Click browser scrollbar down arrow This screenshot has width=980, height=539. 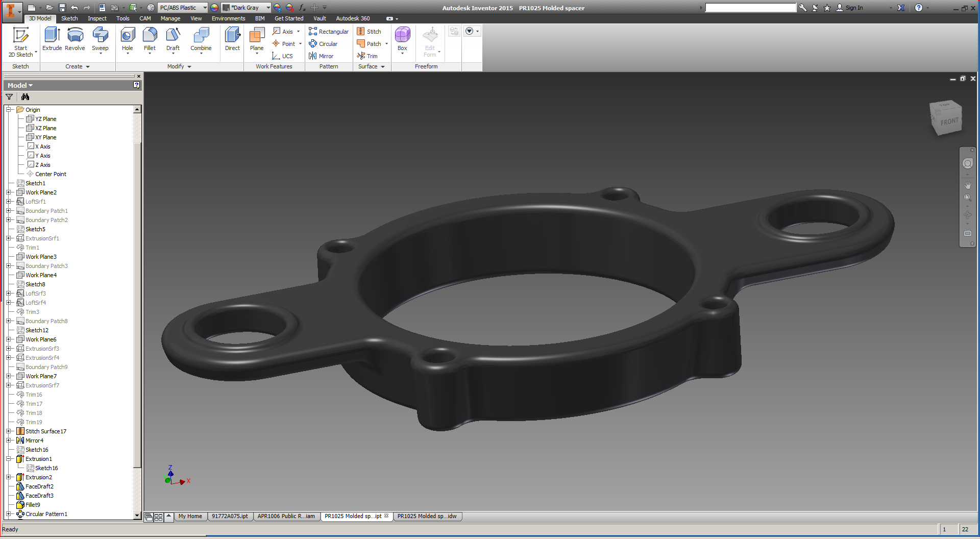[137, 516]
